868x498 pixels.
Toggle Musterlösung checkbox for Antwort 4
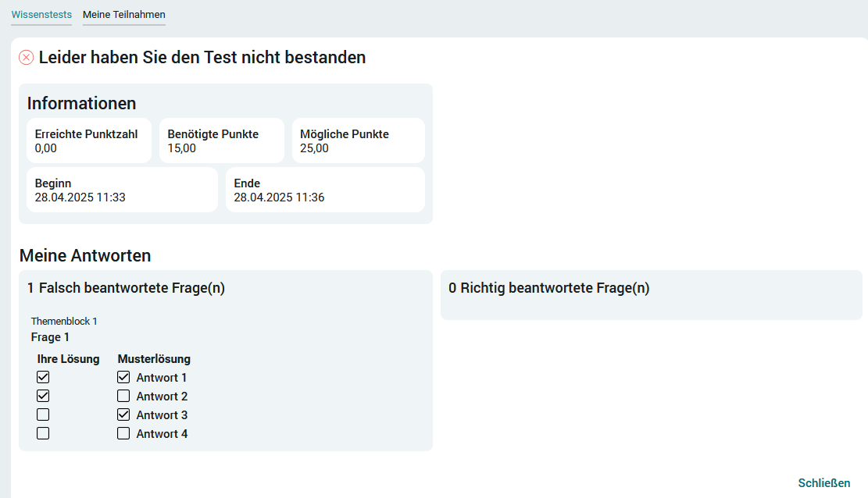tap(123, 434)
